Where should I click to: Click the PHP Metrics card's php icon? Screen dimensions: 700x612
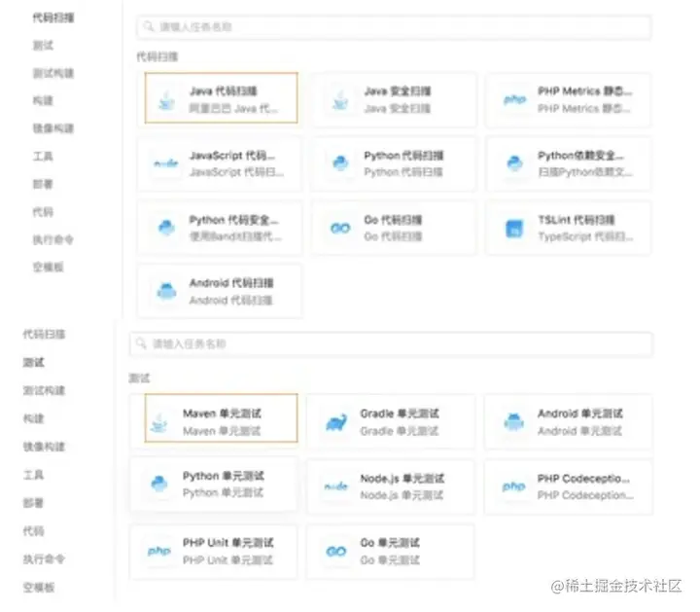pos(514,99)
